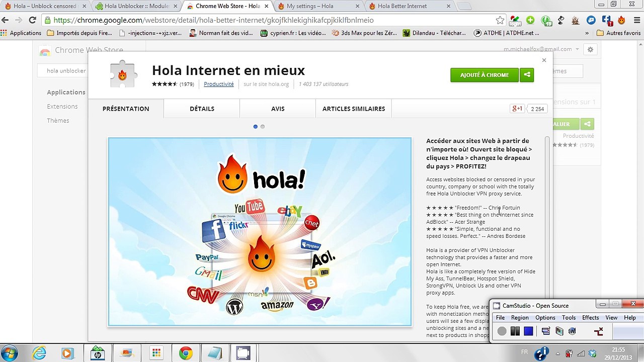Open Windows Start menu

click(x=10, y=353)
